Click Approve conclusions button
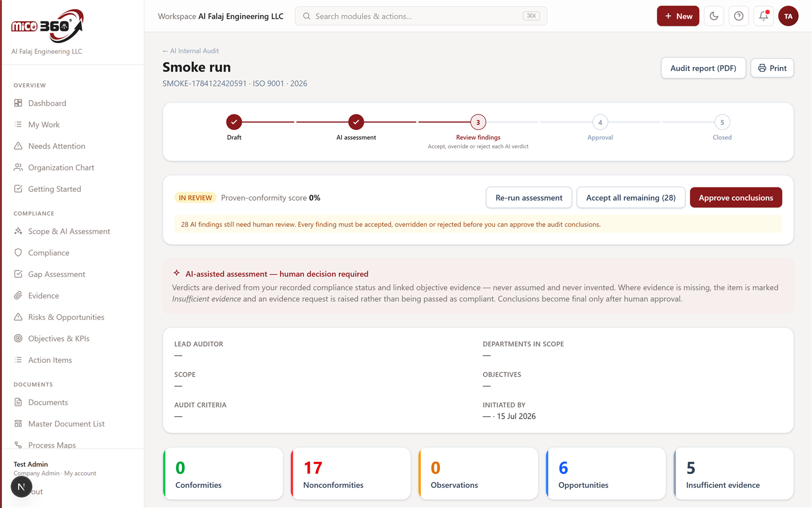Viewport: 812px width, 508px height. coord(736,198)
